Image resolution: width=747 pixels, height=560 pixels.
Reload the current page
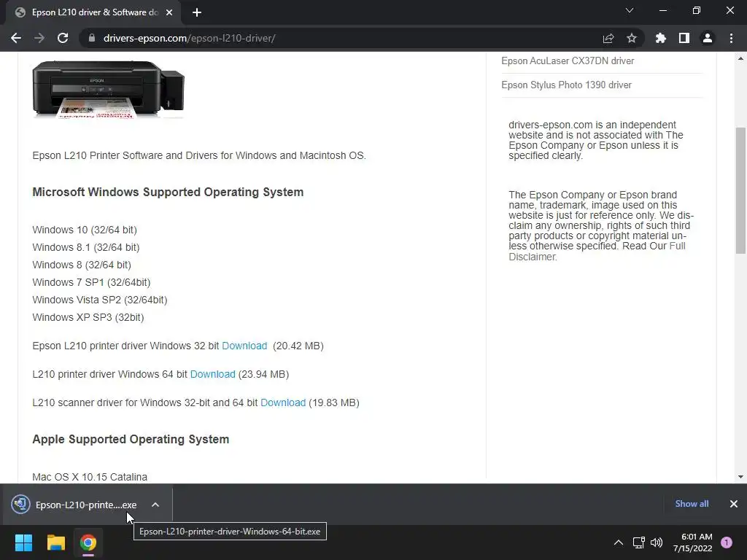(63, 38)
